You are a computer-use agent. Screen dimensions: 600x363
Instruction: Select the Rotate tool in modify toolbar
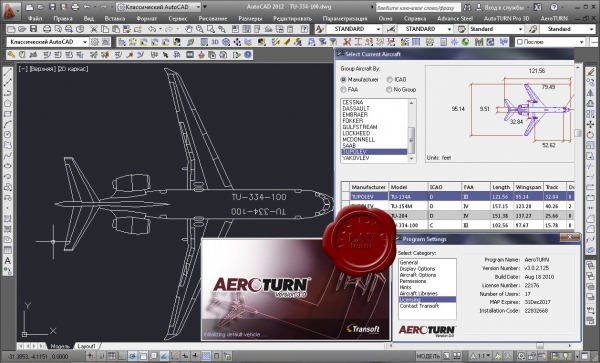click(x=590, y=135)
